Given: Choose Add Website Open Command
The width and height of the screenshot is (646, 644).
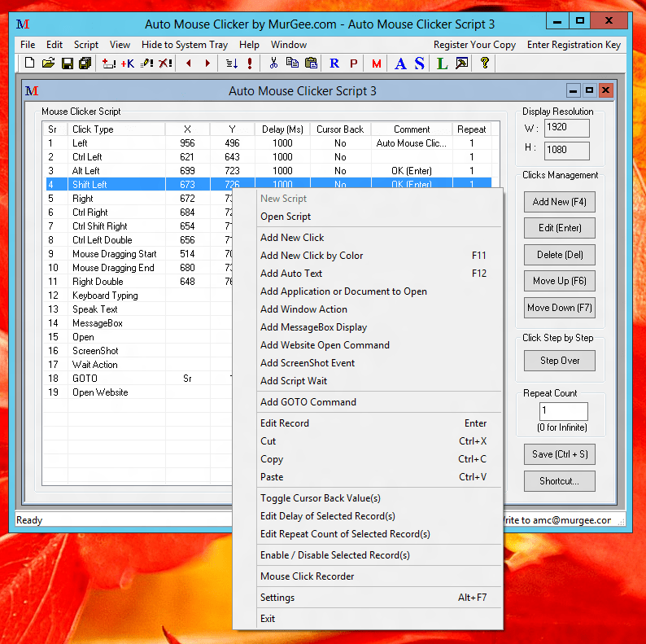Looking at the screenshot, I should (368, 345).
